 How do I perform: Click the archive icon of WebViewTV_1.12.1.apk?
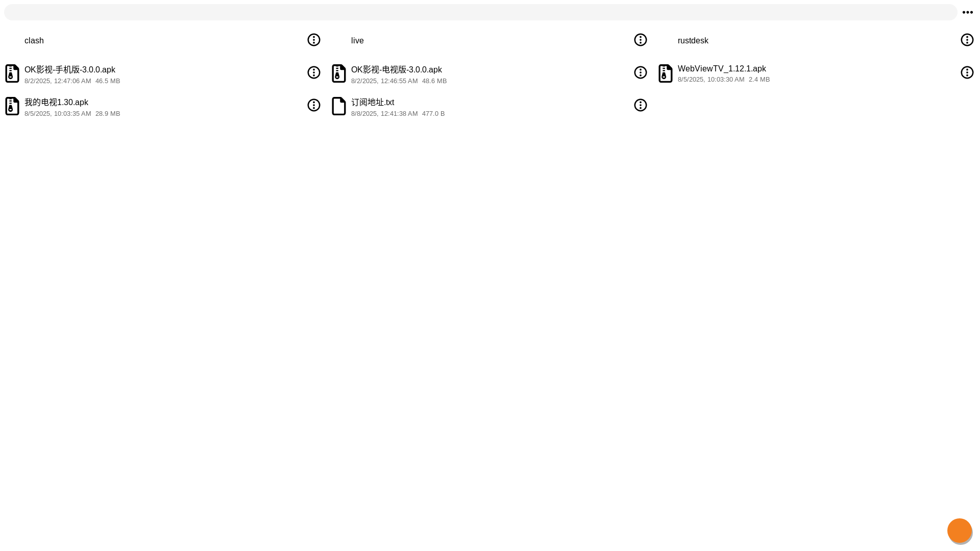[x=666, y=73]
